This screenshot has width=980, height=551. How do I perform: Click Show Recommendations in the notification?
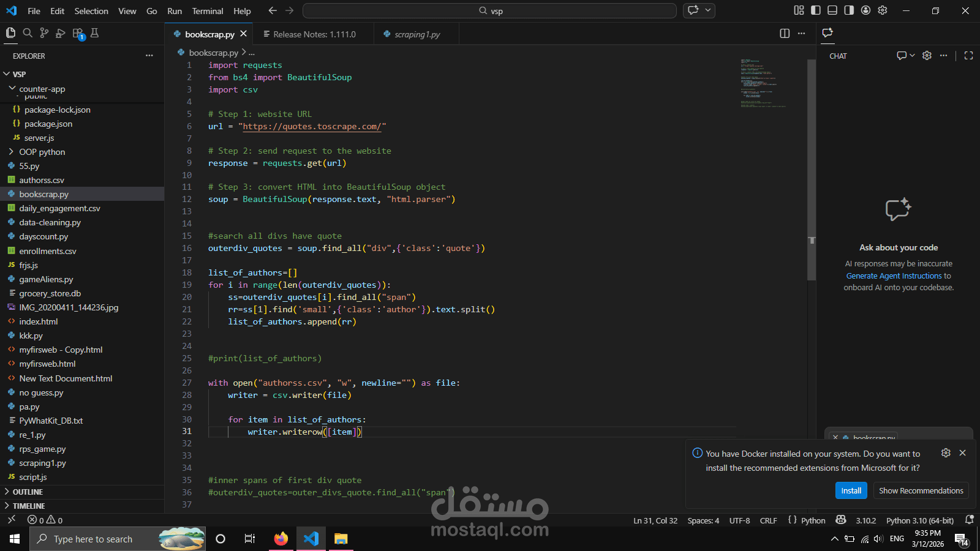coord(921,490)
